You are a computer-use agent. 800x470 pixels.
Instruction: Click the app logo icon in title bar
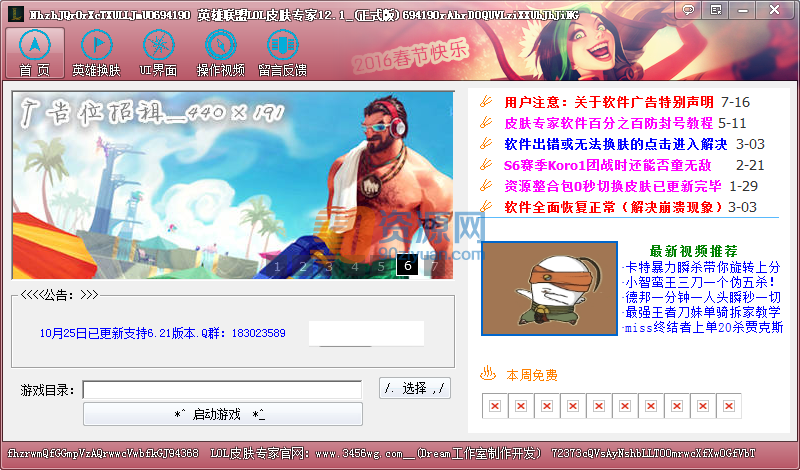16,14
